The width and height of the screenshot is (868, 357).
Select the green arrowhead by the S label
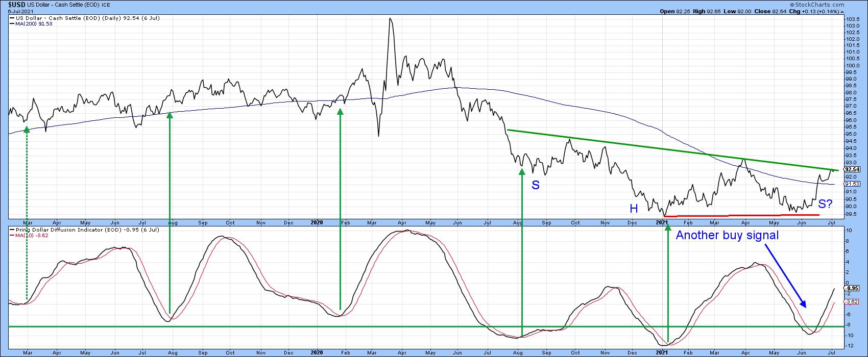click(522, 172)
